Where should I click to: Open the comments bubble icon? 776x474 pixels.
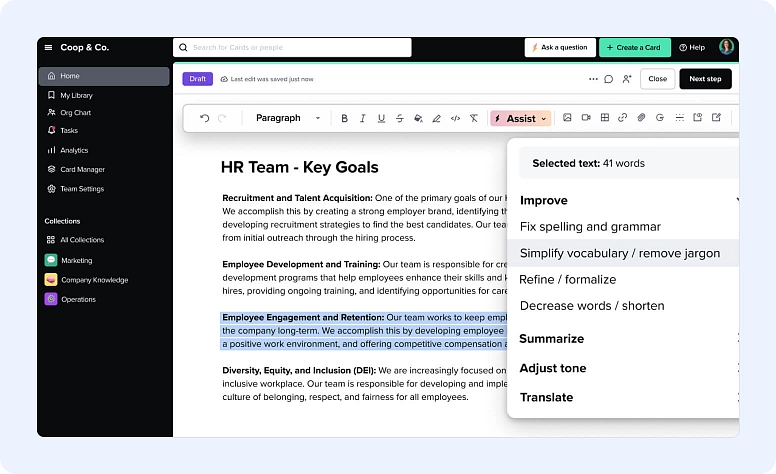(609, 79)
